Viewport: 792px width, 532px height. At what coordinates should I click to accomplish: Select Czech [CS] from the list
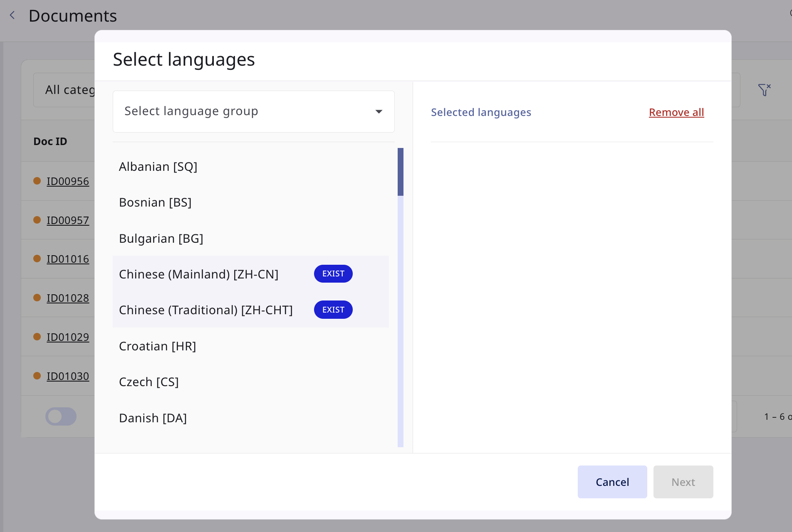point(250,382)
